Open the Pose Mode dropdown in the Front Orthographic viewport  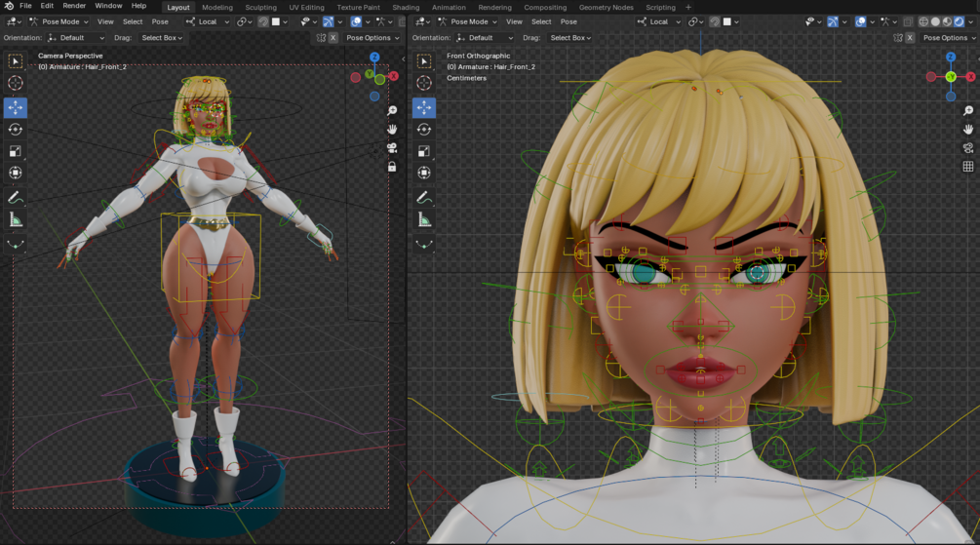tap(467, 21)
